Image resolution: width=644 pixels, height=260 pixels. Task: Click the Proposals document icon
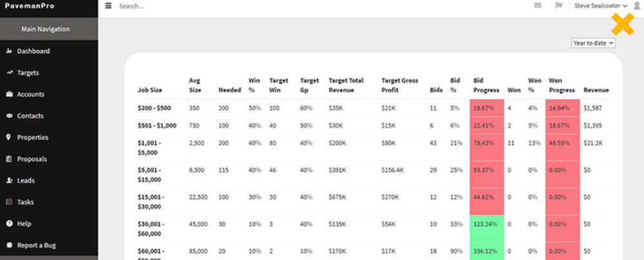point(9,159)
